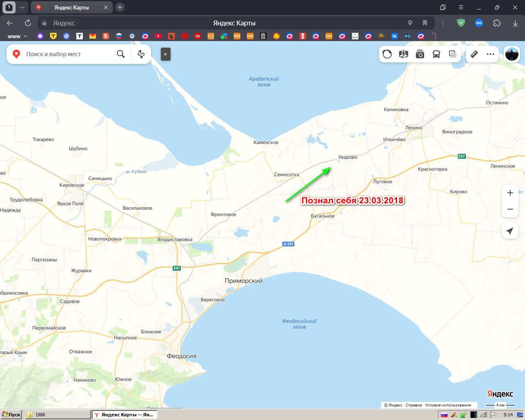This screenshot has width=525, height=420.
Task: Open the route builder icon
Action: click(141, 54)
